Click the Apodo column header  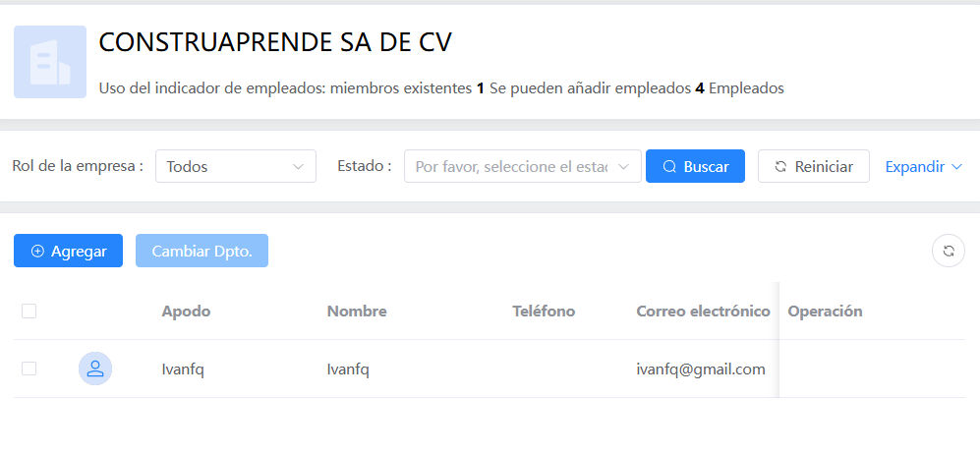186,312
